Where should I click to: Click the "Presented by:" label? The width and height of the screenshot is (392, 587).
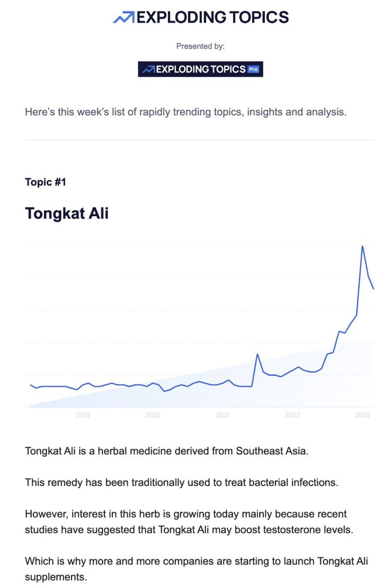click(x=201, y=46)
